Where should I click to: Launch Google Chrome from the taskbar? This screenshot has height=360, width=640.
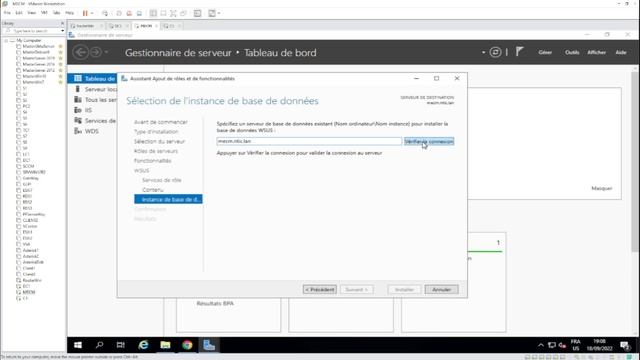187,345
